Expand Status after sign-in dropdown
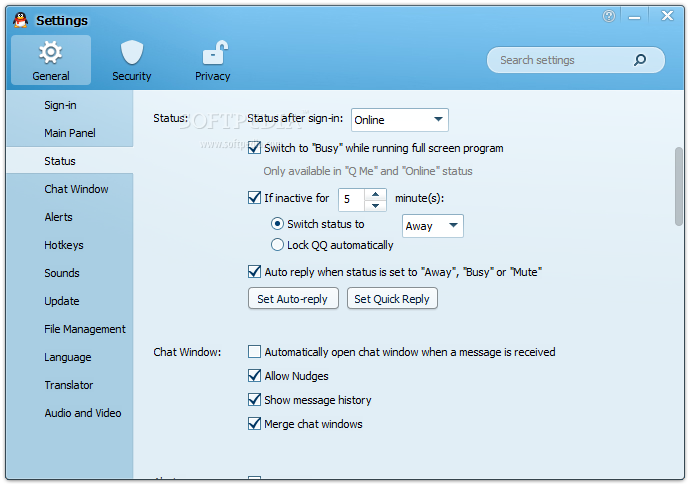690x485 pixels. point(400,120)
